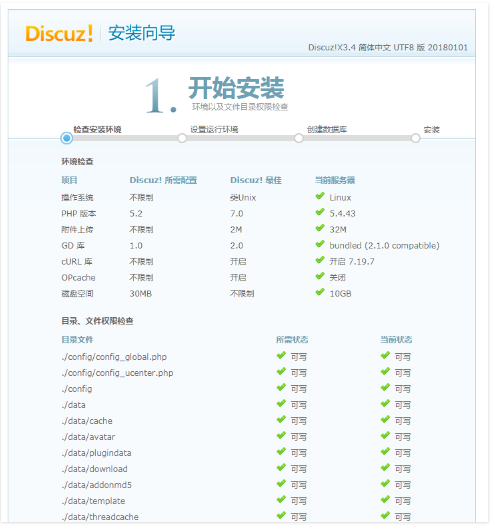The height and width of the screenshot is (531, 498).
Task: Click the 目录文件 column header
Action: (x=77, y=340)
